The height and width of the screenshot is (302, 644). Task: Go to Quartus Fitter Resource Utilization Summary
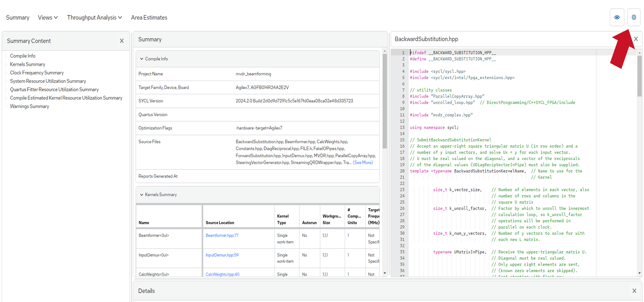pyautogui.click(x=54, y=89)
